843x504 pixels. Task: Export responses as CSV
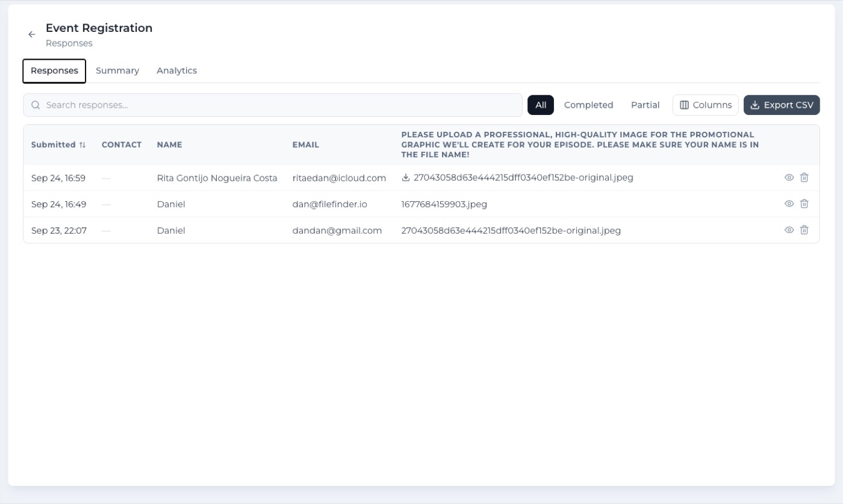coord(782,105)
